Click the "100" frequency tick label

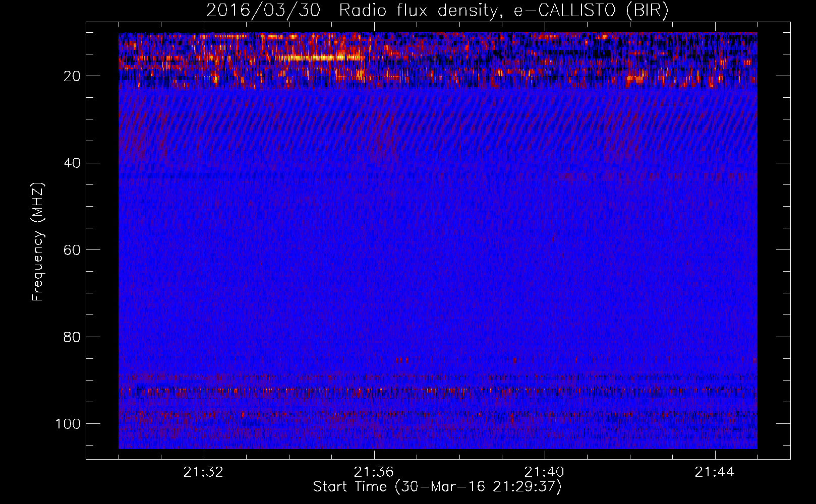(68, 423)
